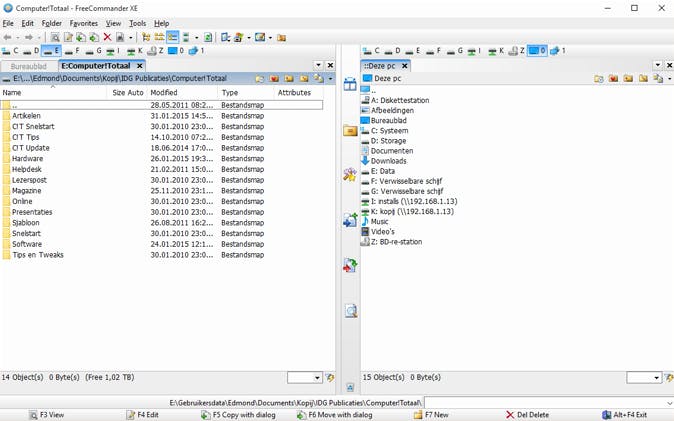Screen dimensions: 674x421
Task: Close the ::Deze pc tab
Action: (x=404, y=66)
